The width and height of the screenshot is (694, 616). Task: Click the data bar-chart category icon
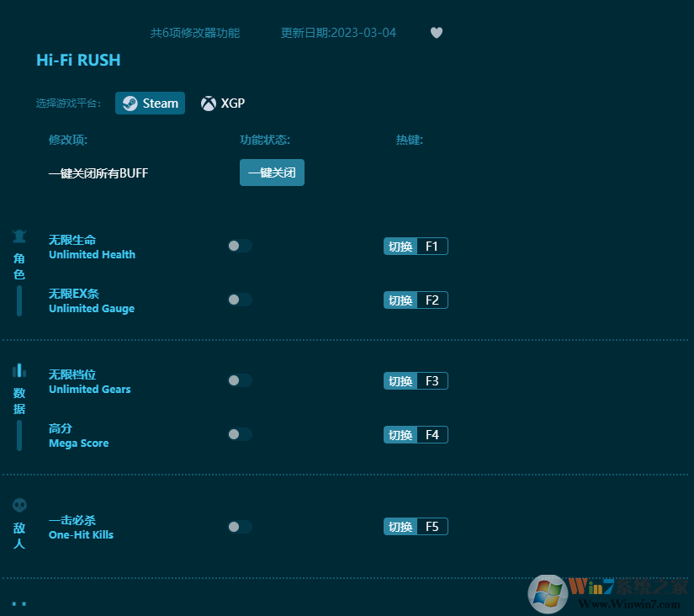click(x=19, y=370)
